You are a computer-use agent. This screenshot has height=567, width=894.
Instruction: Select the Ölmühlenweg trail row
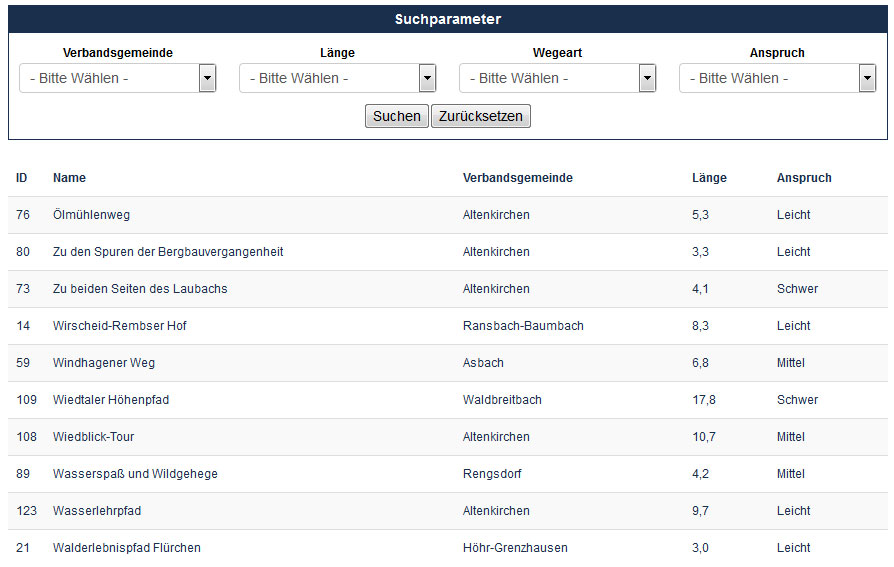[448, 215]
